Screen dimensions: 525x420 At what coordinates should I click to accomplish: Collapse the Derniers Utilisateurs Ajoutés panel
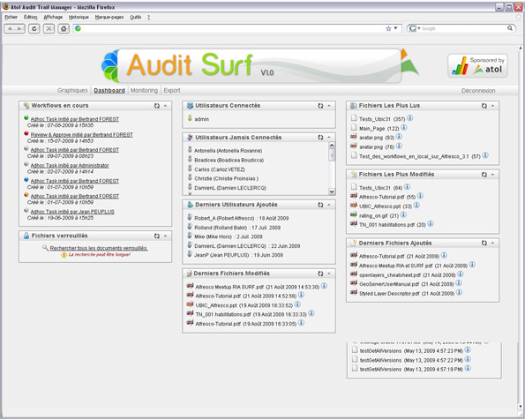click(x=329, y=205)
